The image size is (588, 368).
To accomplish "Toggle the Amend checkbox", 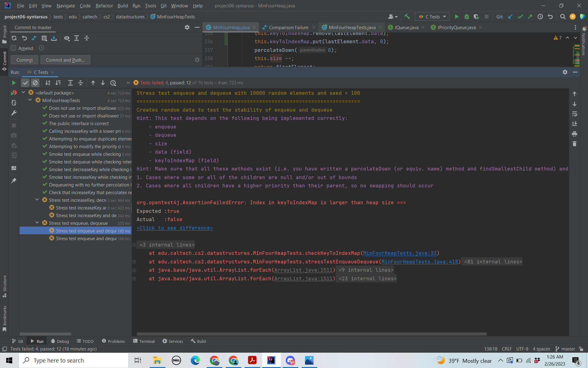I will 13,48.
